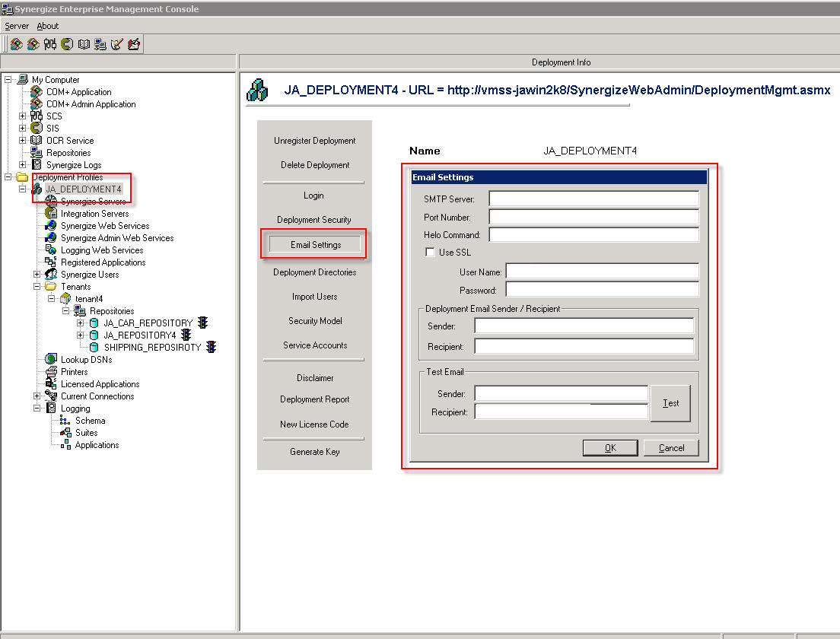This screenshot has width=840, height=639.
Task: Click the Registered Applications icon
Action: coord(51,262)
